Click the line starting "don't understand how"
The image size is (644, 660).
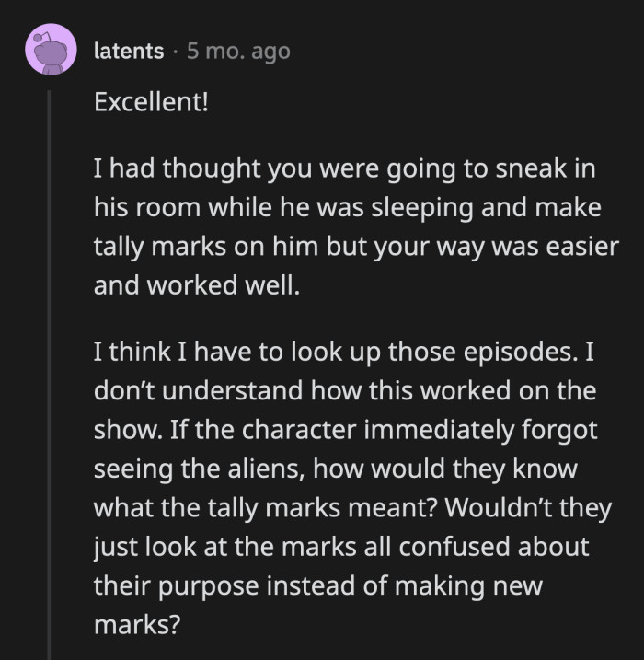[x=345, y=391]
